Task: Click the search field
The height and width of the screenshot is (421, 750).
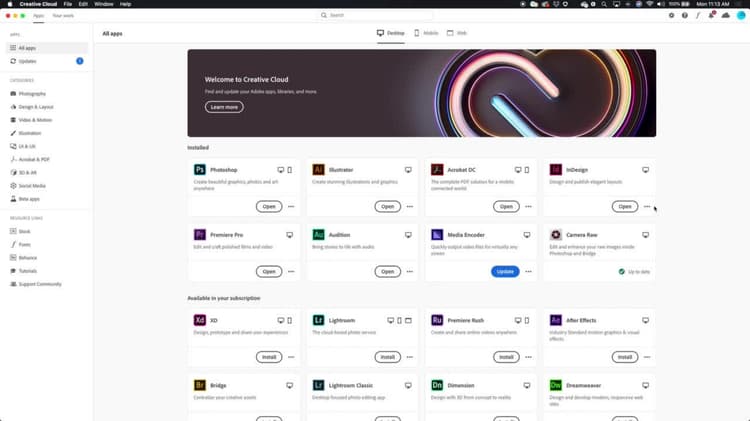Action: pyautogui.click(x=375, y=15)
